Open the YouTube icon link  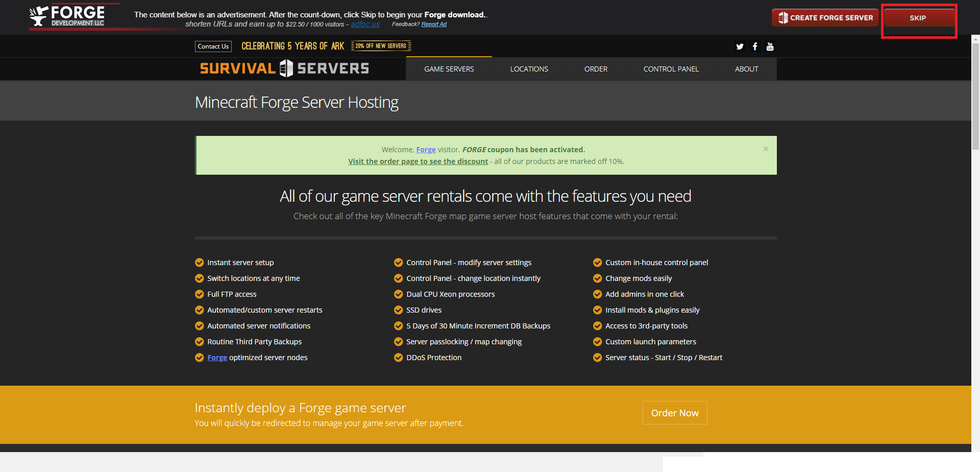point(770,46)
